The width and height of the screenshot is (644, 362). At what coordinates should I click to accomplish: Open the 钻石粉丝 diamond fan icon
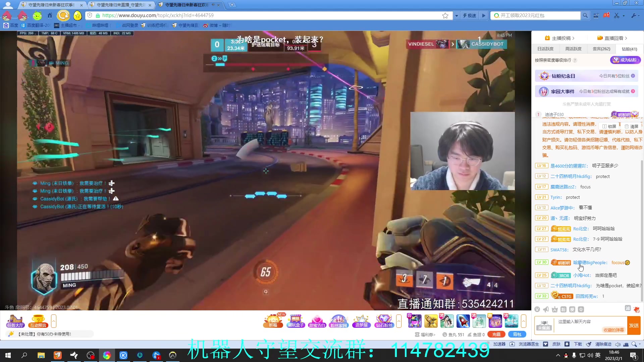pyautogui.click(x=384, y=321)
